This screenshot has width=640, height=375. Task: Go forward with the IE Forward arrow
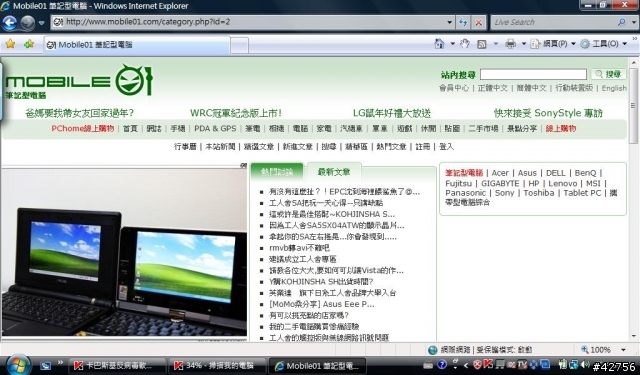(x=27, y=22)
